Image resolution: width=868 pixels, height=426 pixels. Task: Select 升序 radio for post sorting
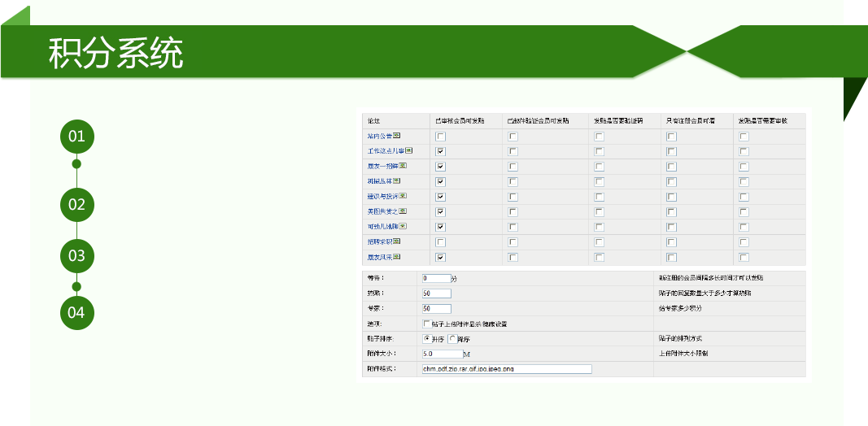click(x=427, y=338)
